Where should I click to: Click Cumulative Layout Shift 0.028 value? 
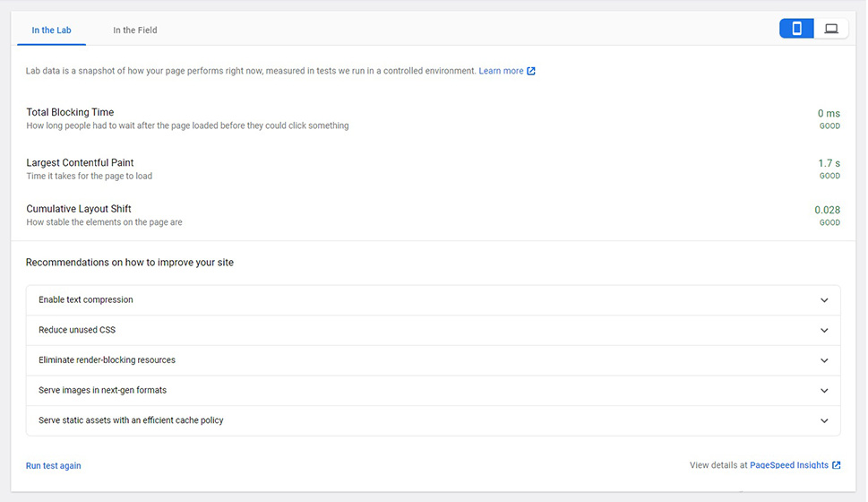tap(827, 210)
